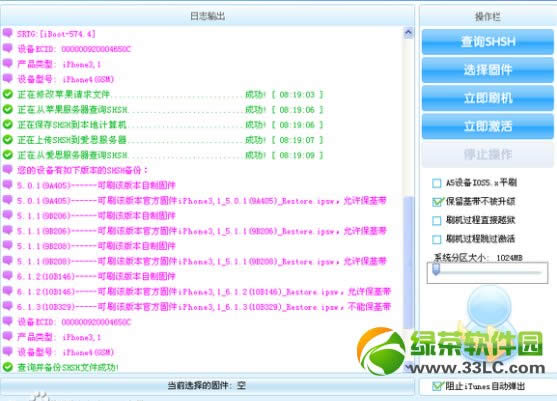Start flashing with 立即刷机

(488, 98)
